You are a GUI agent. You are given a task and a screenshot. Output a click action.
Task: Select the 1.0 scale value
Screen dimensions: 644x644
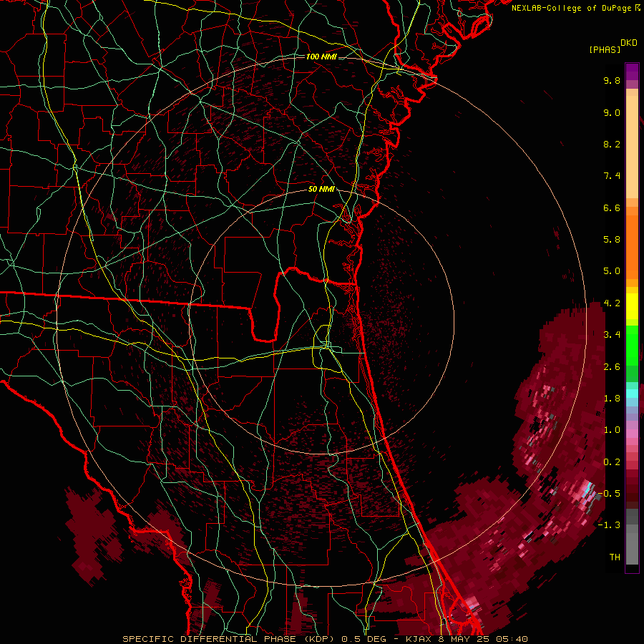pos(612,430)
